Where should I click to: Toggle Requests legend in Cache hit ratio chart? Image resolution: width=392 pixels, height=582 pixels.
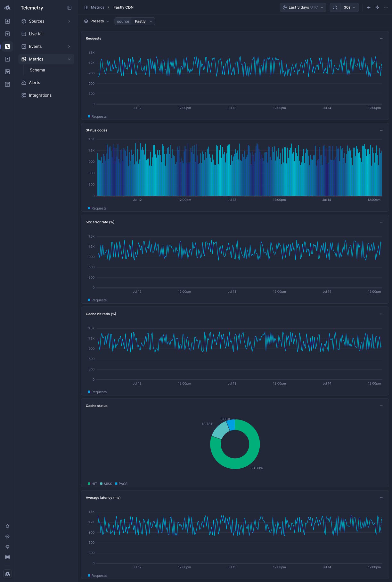point(97,392)
